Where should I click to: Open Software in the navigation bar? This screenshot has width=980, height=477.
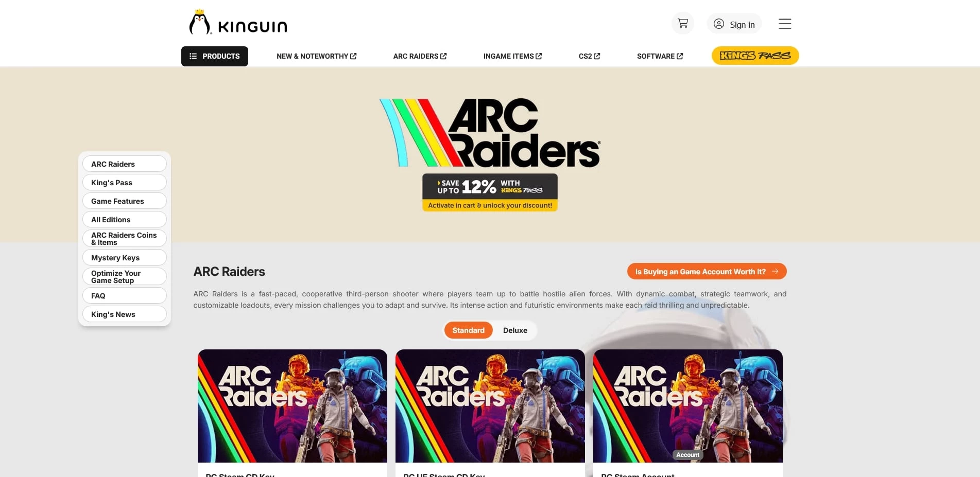[x=660, y=56]
